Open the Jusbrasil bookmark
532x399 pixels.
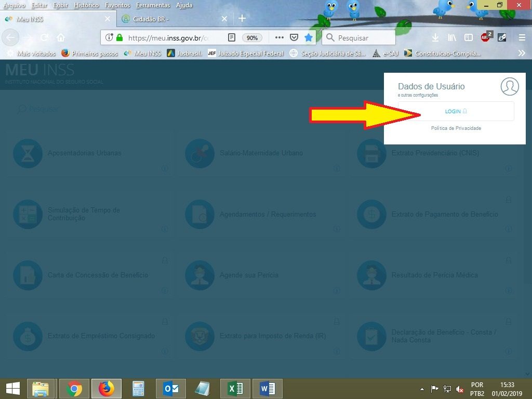pyautogui.click(x=184, y=54)
